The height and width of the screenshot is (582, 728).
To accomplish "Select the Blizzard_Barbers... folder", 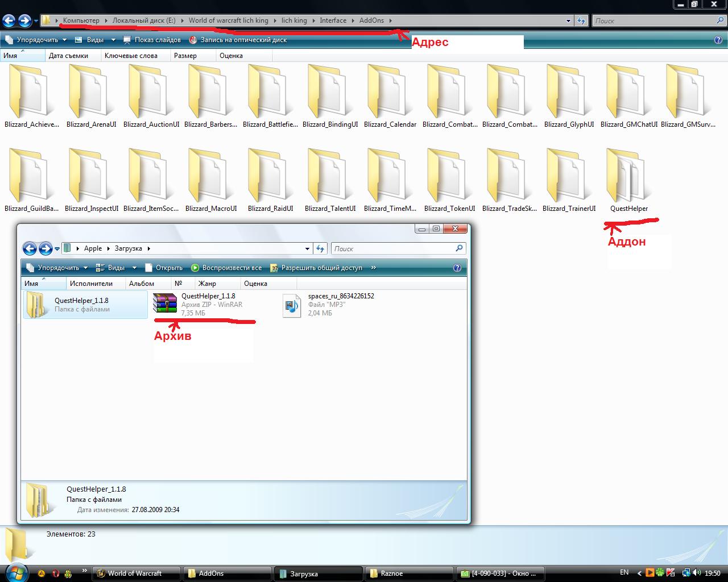I will click(x=211, y=97).
